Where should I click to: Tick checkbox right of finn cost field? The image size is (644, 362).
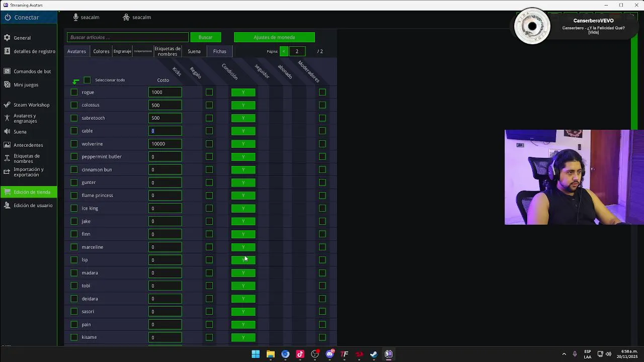pos(209,234)
